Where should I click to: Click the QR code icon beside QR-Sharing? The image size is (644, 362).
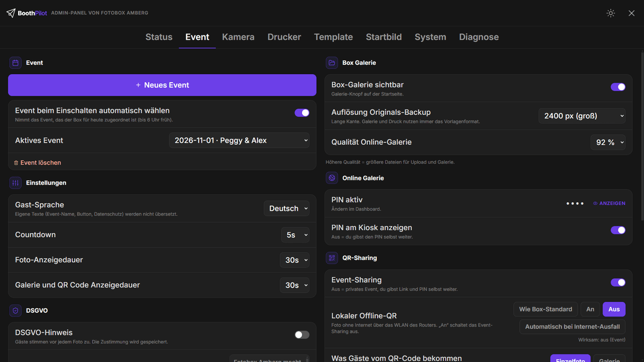click(x=332, y=258)
